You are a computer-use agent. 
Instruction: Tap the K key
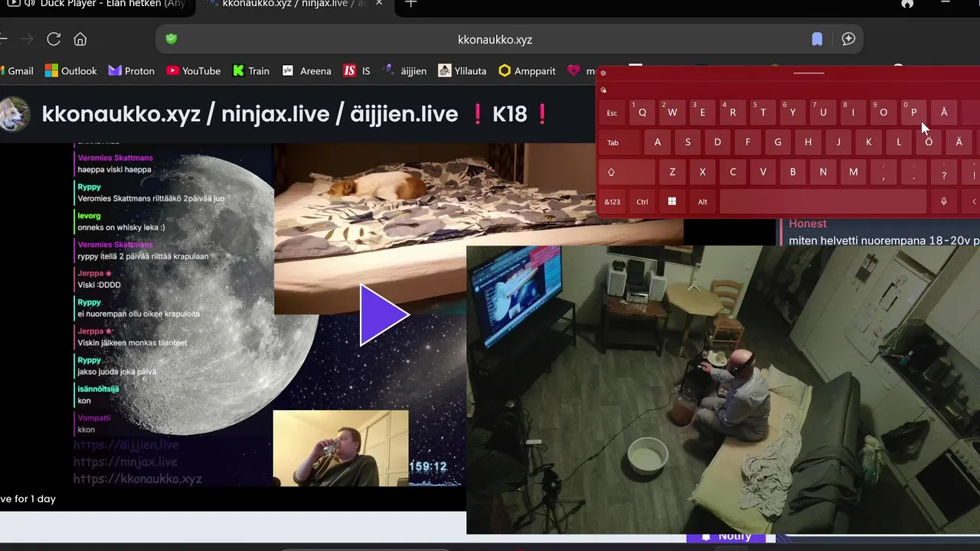click(868, 142)
